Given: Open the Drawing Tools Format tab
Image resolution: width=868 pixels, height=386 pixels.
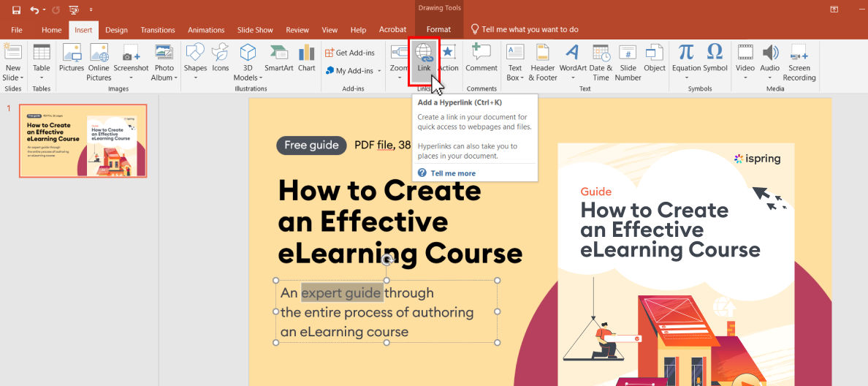Looking at the screenshot, I should coord(438,30).
